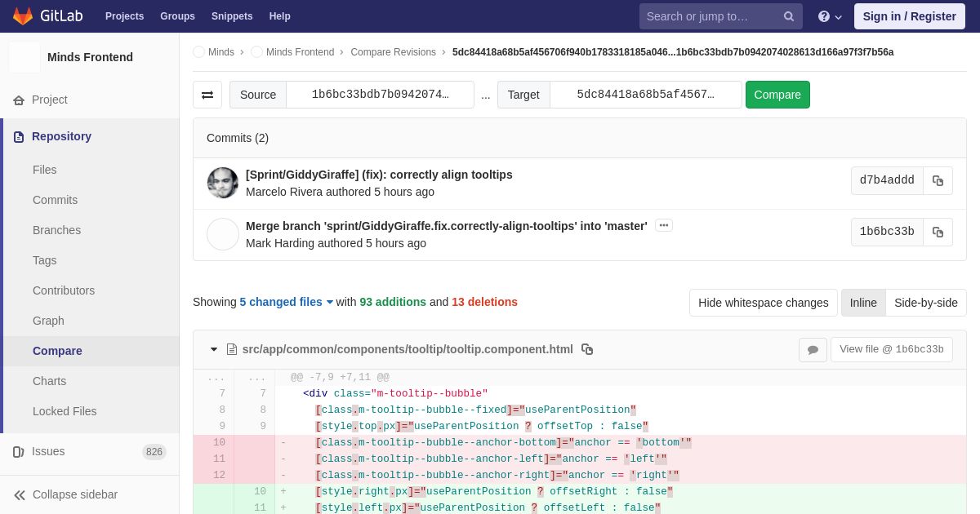The image size is (980, 514).
Task: Click Mark Harding author link
Action: coord(280,243)
